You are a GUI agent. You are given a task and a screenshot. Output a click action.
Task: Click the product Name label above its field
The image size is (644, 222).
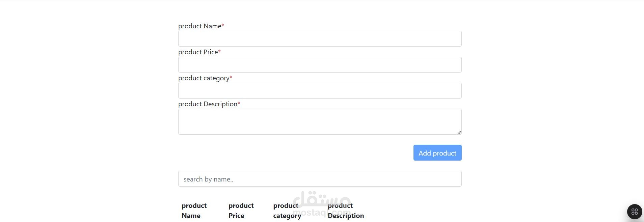click(200, 26)
